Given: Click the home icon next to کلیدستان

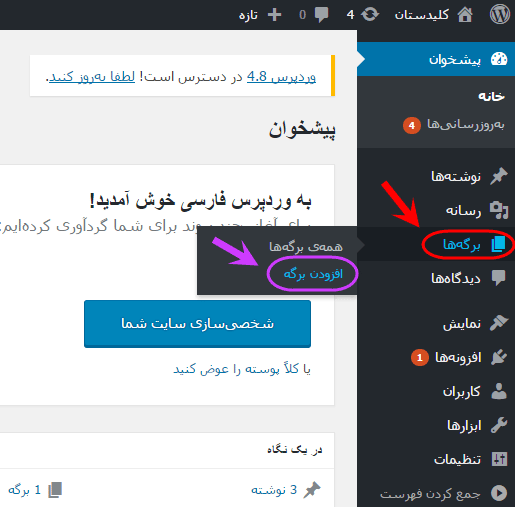Looking at the screenshot, I should tap(465, 15).
